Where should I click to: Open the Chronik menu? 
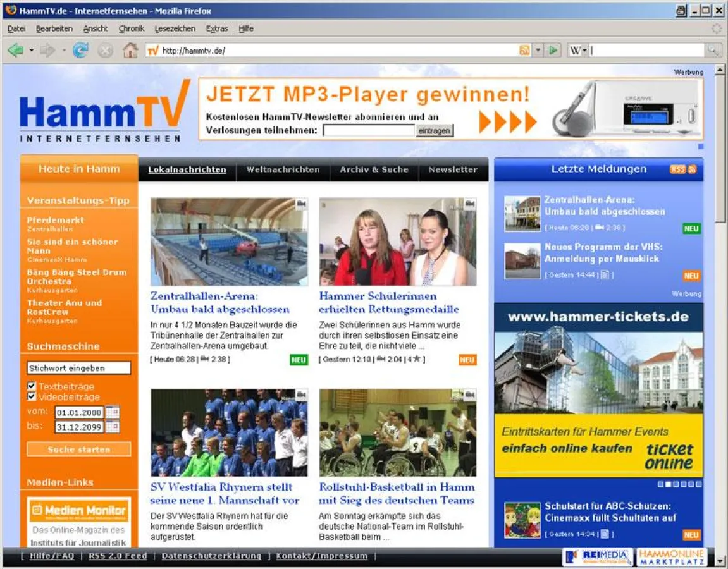[131, 28]
